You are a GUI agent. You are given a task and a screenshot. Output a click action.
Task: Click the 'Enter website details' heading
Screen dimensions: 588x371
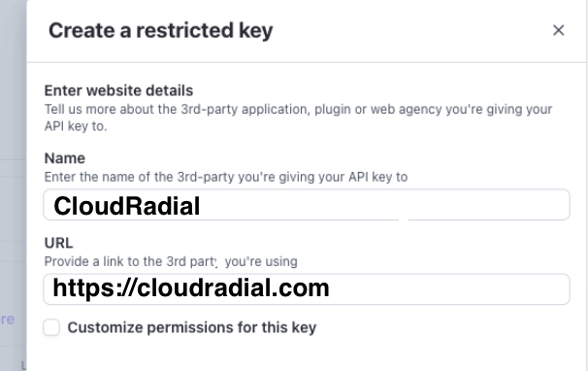[x=118, y=90]
